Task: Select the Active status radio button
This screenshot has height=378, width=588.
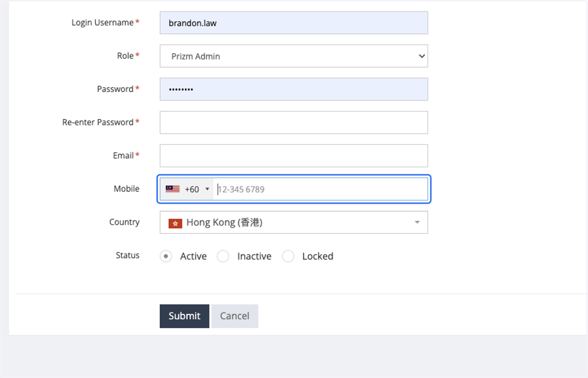Action: (x=166, y=256)
